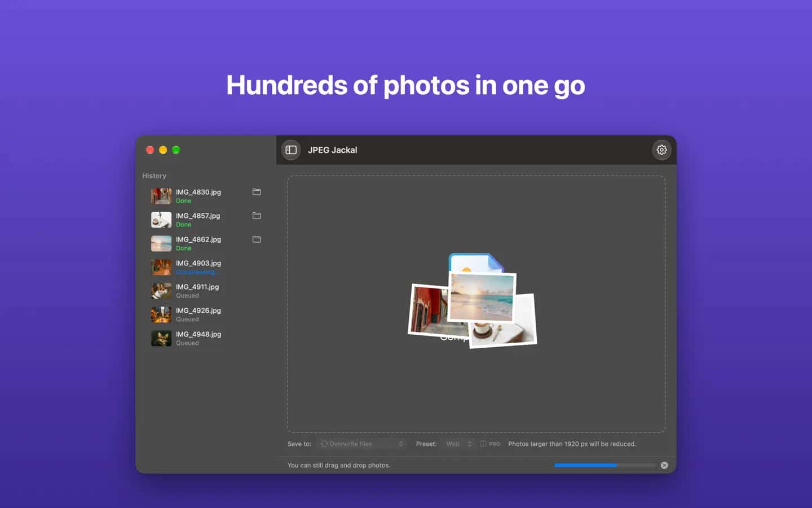Open the Save to dropdown
The image size is (812, 508).
[361, 444]
